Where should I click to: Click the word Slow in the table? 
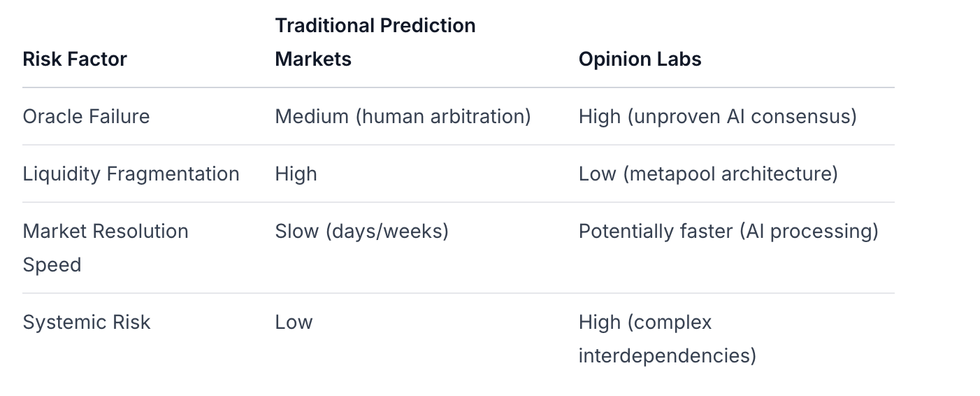click(x=297, y=231)
